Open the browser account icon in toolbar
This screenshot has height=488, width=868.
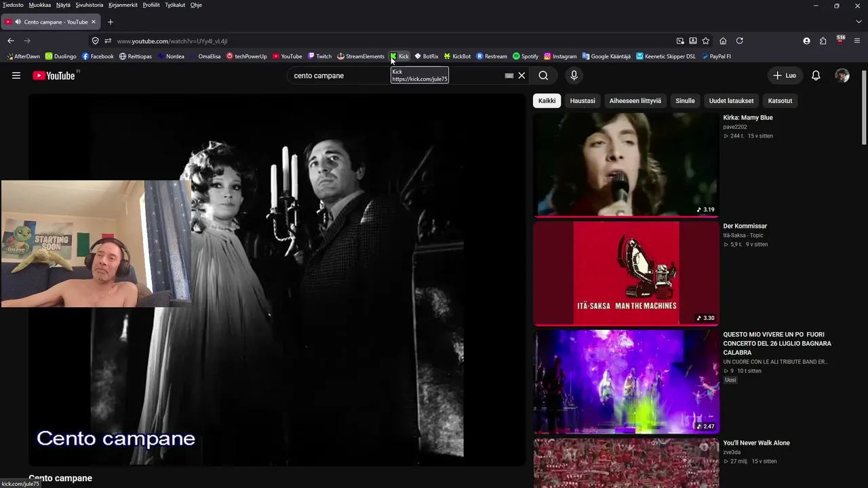tap(806, 41)
